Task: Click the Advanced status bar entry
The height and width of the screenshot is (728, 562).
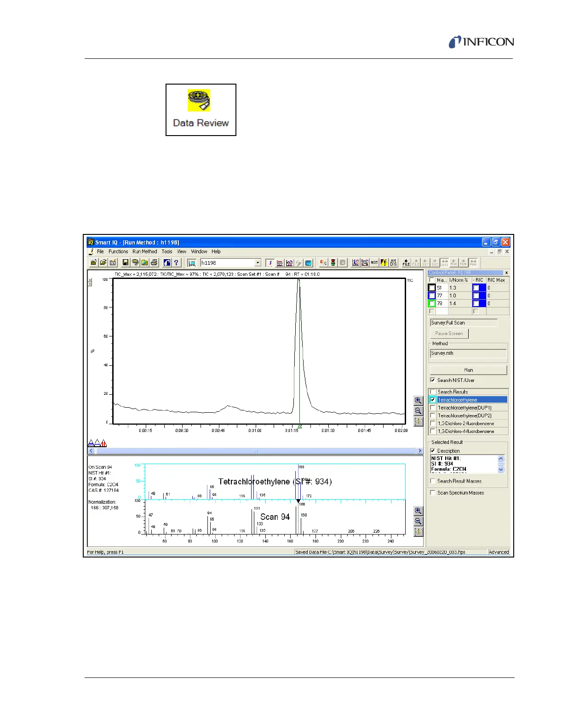Action: [x=499, y=552]
